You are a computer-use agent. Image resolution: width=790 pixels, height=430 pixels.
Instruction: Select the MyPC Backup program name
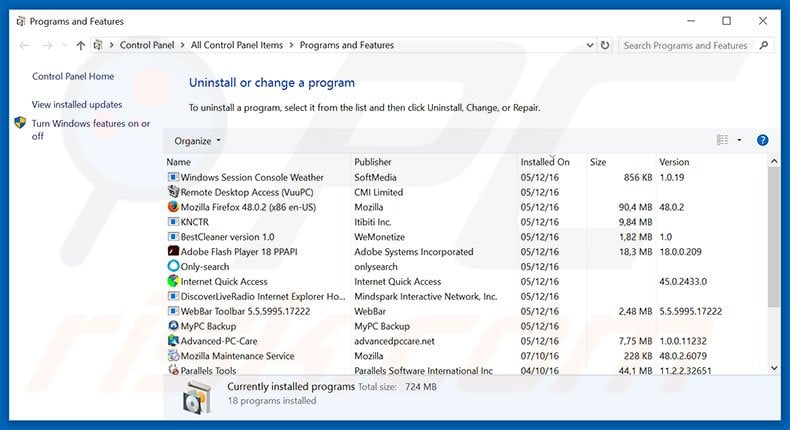click(x=208, y=326)
